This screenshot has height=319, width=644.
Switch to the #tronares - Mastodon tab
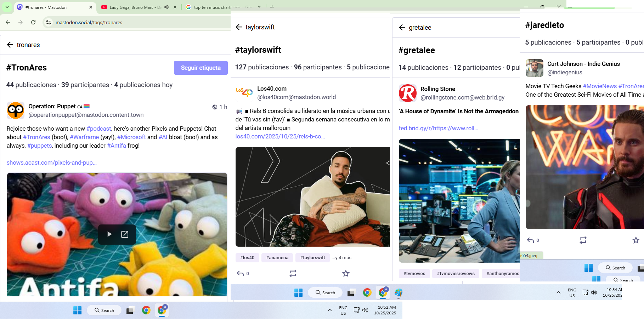[55, 7]
